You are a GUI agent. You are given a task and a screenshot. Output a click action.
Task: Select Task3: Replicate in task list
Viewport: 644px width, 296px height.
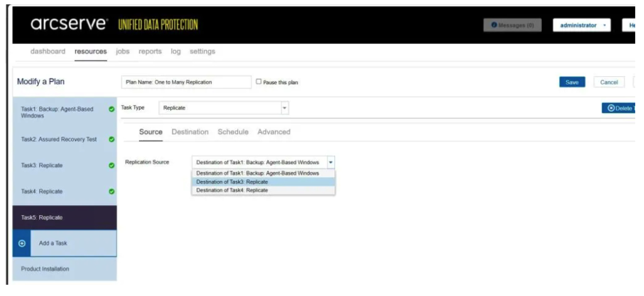click(x=65, y=165)
